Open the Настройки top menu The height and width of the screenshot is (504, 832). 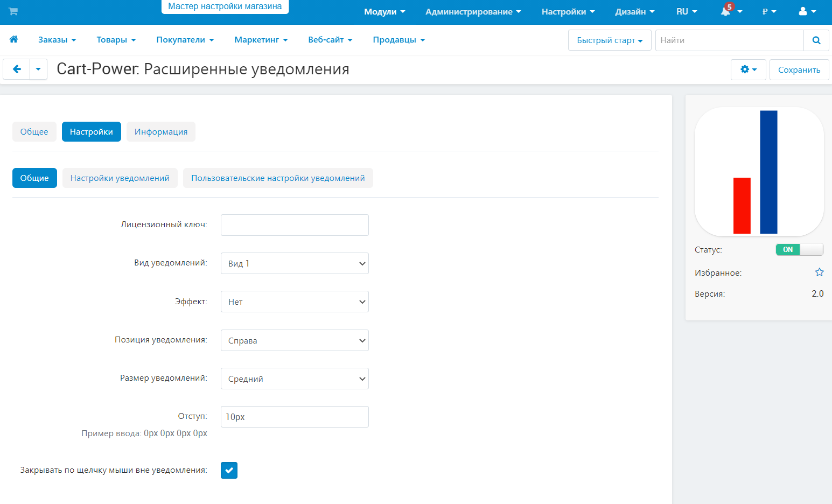click(x=568, y=11)
